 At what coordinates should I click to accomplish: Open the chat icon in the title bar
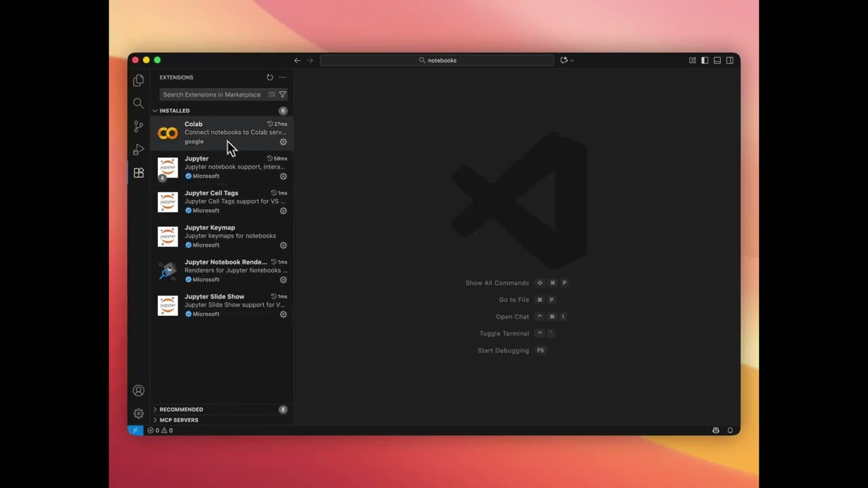click(x=564, y=60)
